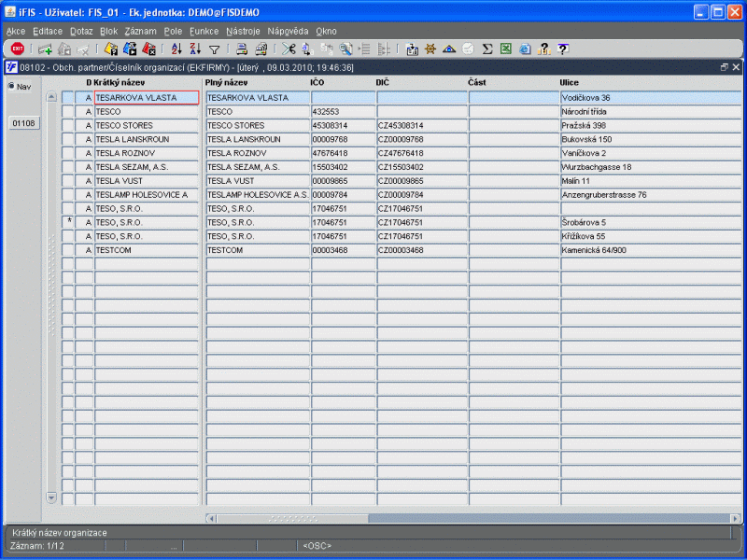Select the Nav radio button
This screenshot has height=560, width=747.
coord(11,86)
